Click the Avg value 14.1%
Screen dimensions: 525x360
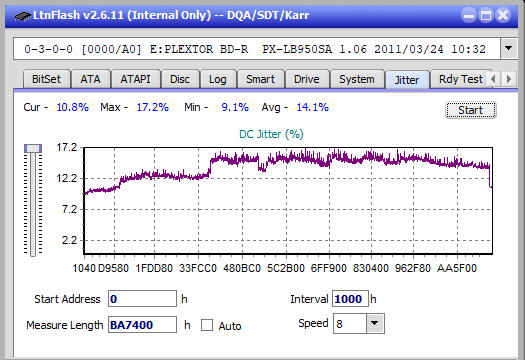[x=312, y=107]
